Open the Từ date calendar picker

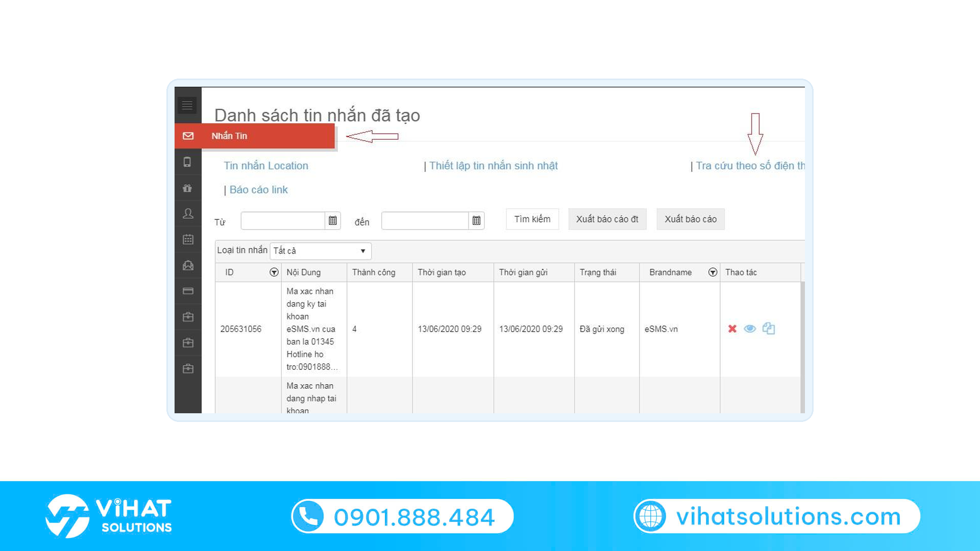[x=333, y=220]
